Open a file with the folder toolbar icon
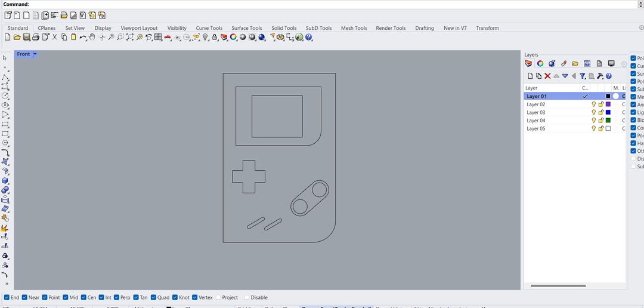 pos(17,38)
